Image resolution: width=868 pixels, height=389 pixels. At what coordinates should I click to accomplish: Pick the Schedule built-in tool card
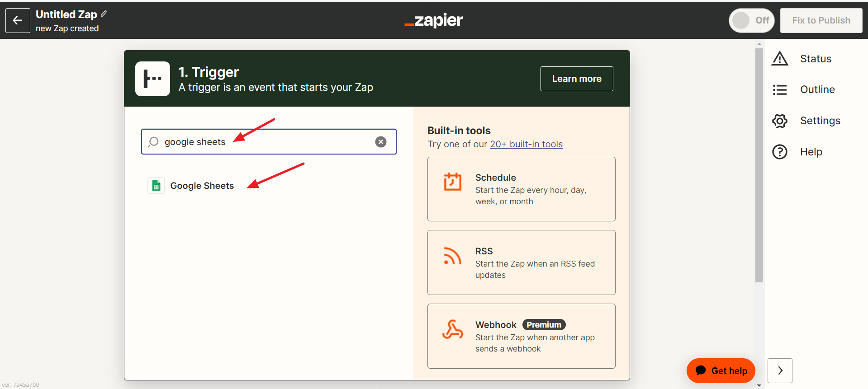click(x=521, y=189)
